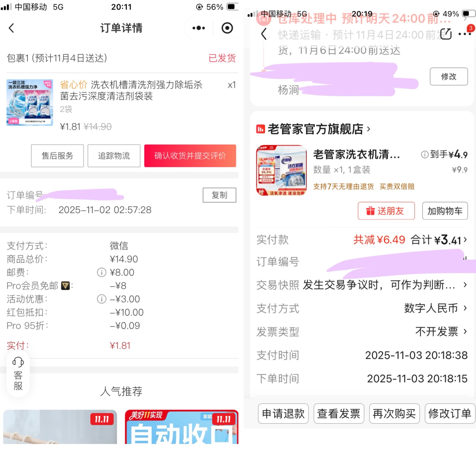The image size is (476, 476).
Task: Tap the 申请退款 refund request button
Action: [x=283, y=414]
